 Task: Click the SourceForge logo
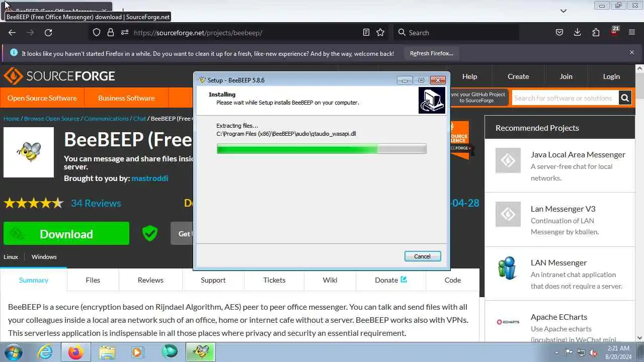pyautogui.click(x=59, y=76)
